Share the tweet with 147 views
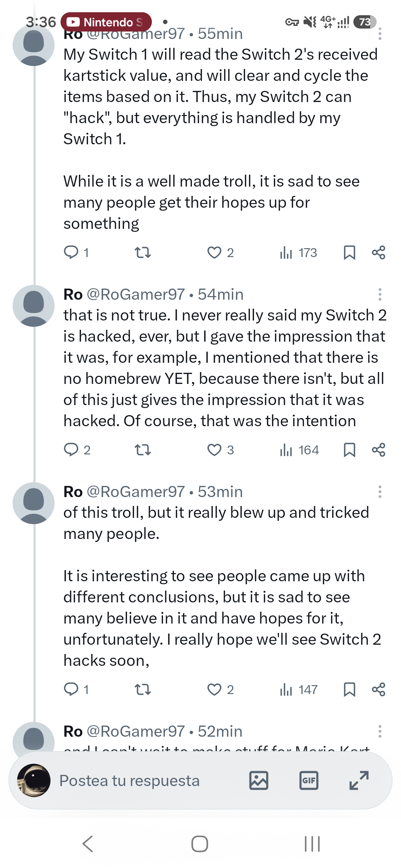 click(379, 690)
